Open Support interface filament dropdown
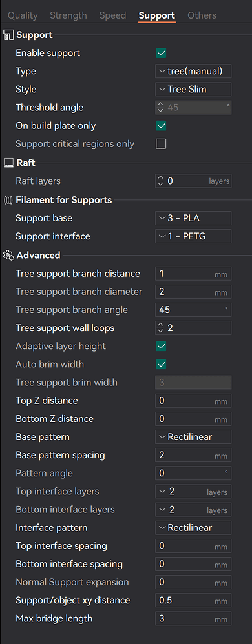The width and height of the screenshot is (252, 644). [193, 237]
